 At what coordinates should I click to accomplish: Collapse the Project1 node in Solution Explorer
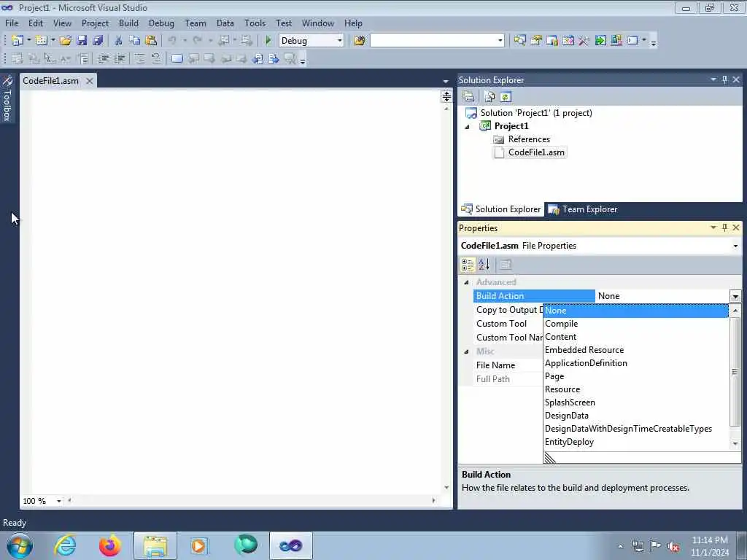[x=468, y=127]
